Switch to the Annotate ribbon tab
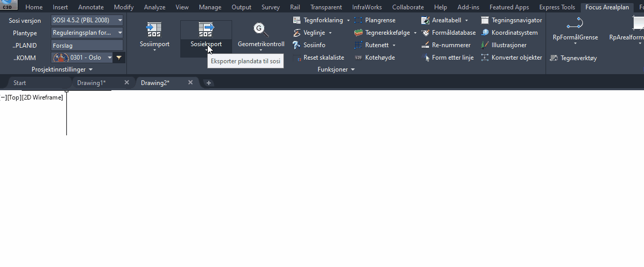Screen dimensions: 644x267 (x=91, y=7)
